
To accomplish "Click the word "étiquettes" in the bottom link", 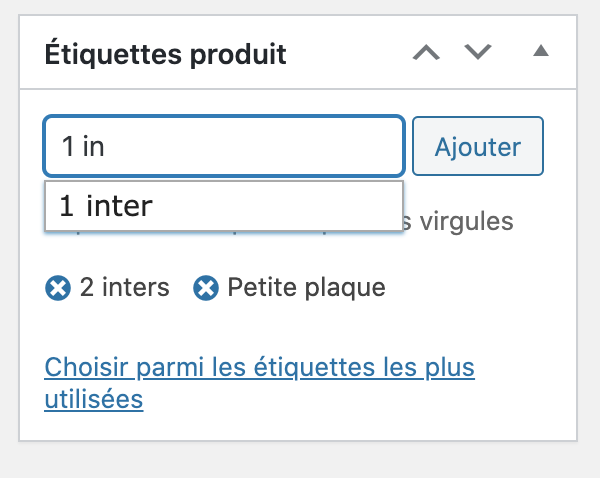I will click(315, 367).
